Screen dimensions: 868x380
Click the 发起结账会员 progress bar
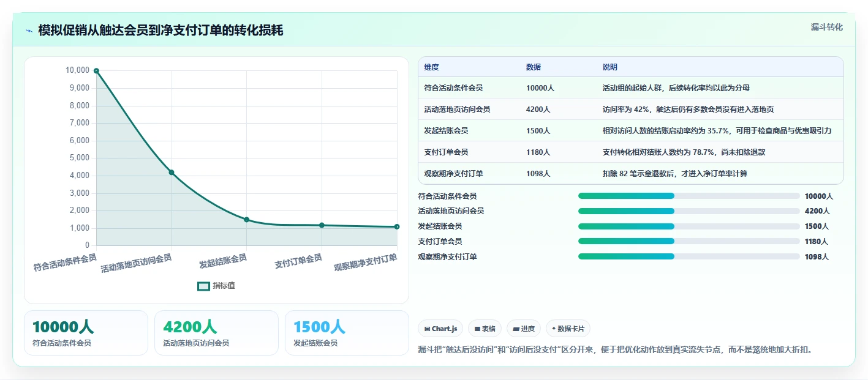pyautogui.click(x=689, y=226)
